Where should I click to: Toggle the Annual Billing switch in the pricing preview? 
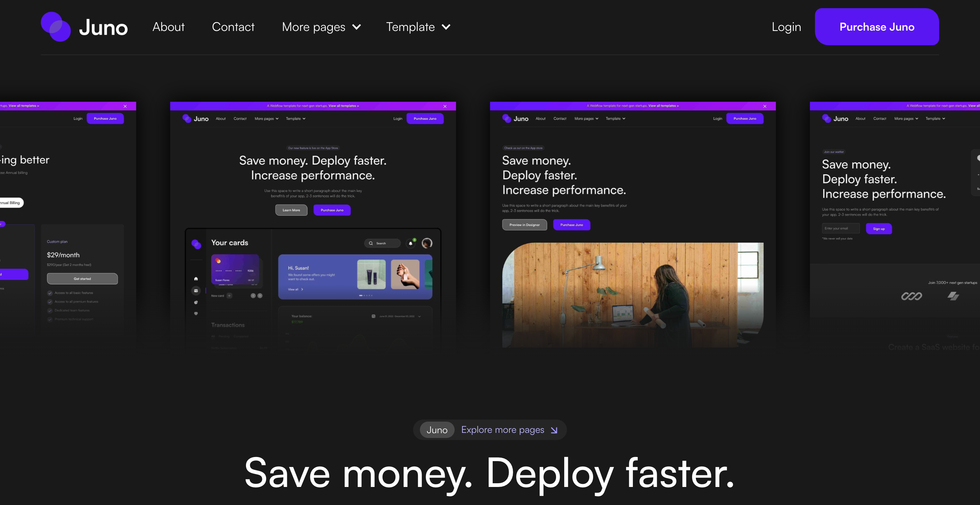(x=11, y=203)
